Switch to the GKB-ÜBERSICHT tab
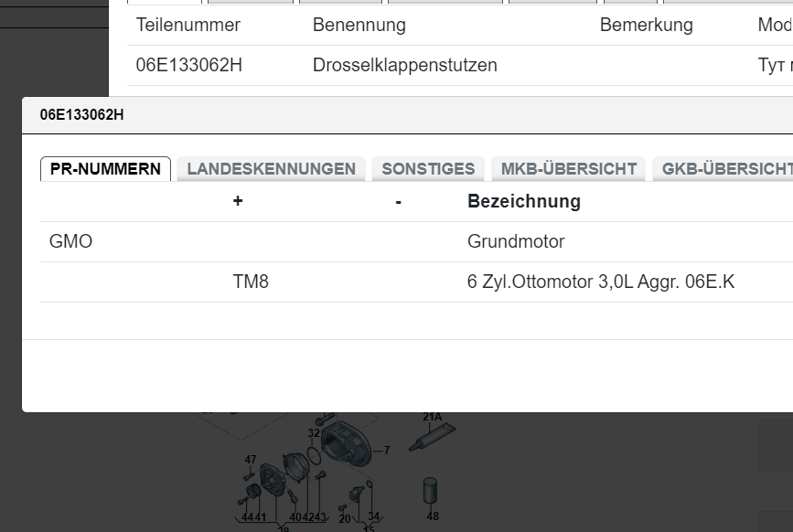 [x=726, y=169]
